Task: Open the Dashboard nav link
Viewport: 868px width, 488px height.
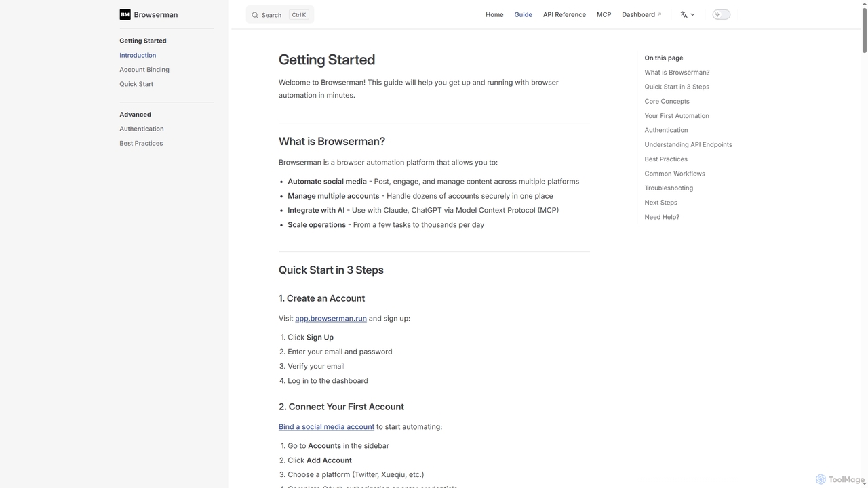Action: (x=642, y=14)
